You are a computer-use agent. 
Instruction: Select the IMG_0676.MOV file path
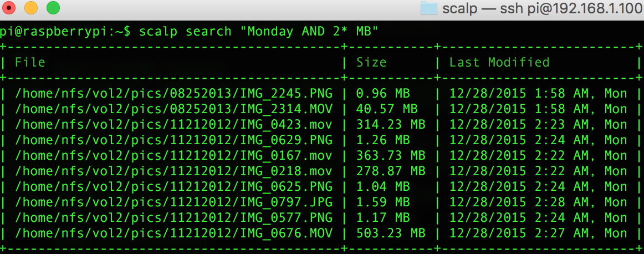tap(173, 233)
